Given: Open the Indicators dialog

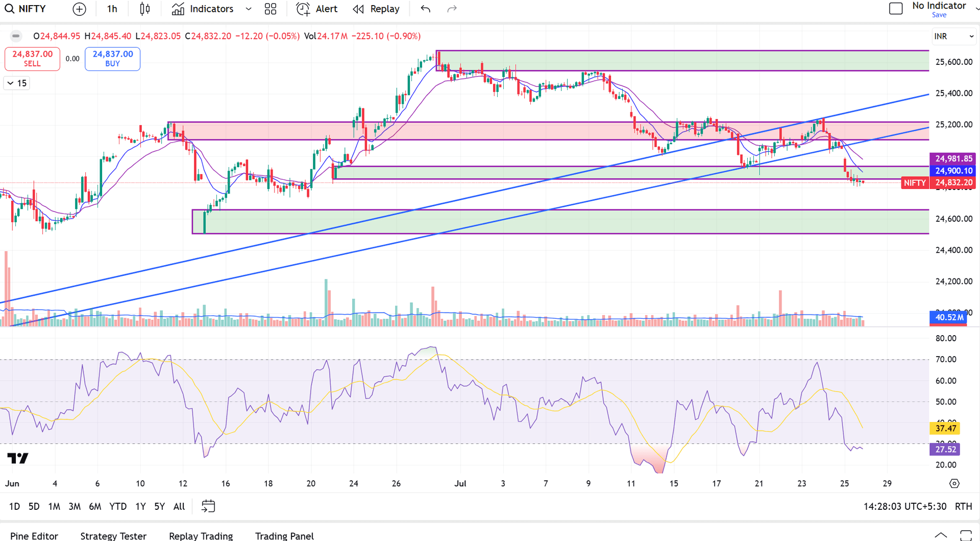Looking at the screenshot, I should pyautogui.click(x=203, y=9).
